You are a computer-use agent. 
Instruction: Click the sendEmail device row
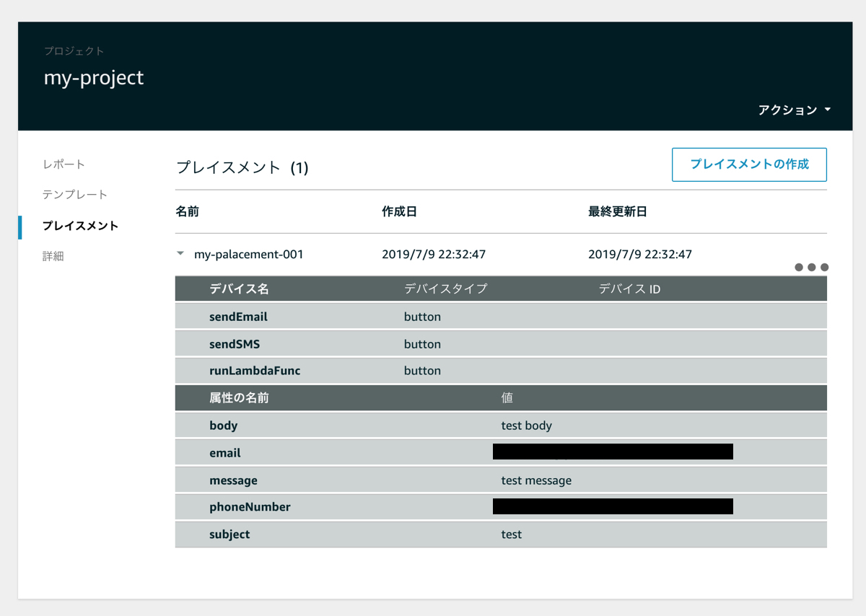tap(229, 317)
